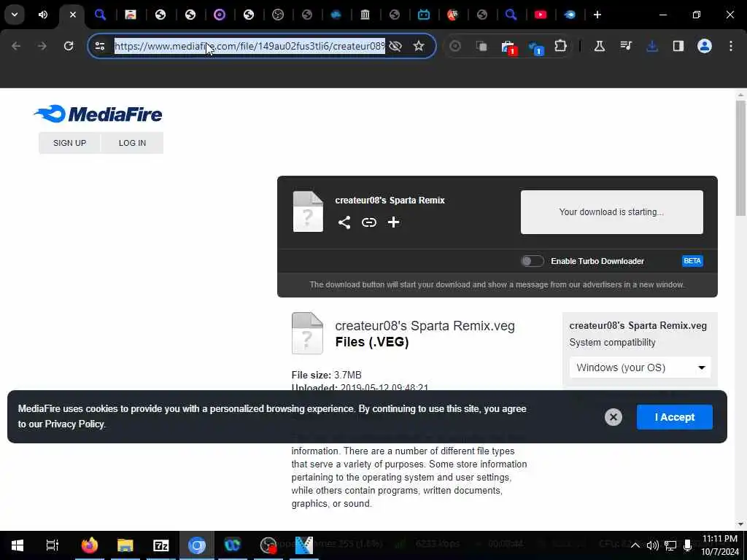747x560 pixels.
Task: Click the 'System compatibility' label
Action: 612,343
